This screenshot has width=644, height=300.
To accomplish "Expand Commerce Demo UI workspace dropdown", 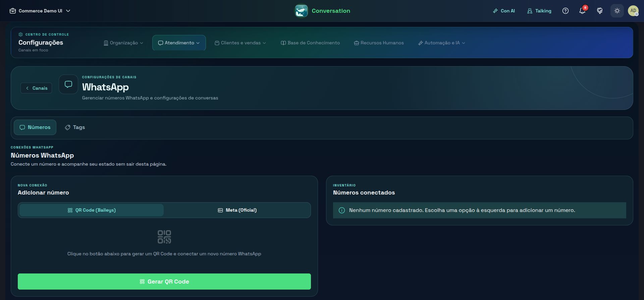I will [40, 11].
